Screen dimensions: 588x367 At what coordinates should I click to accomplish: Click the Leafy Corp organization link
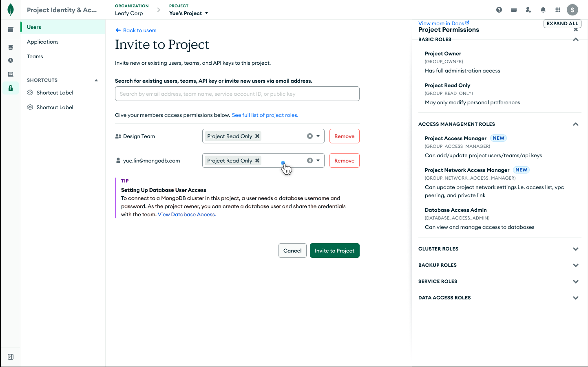[x=129, y=13]
